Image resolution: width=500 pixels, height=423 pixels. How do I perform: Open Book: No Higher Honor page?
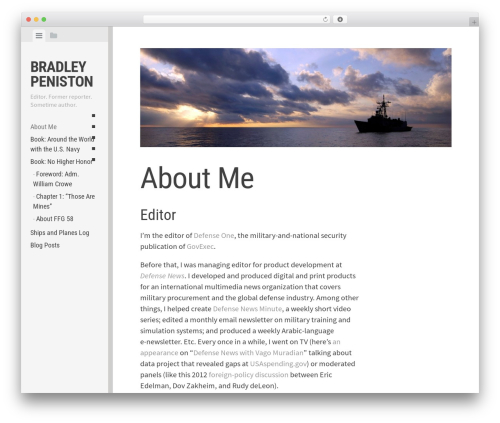[62, 162]
